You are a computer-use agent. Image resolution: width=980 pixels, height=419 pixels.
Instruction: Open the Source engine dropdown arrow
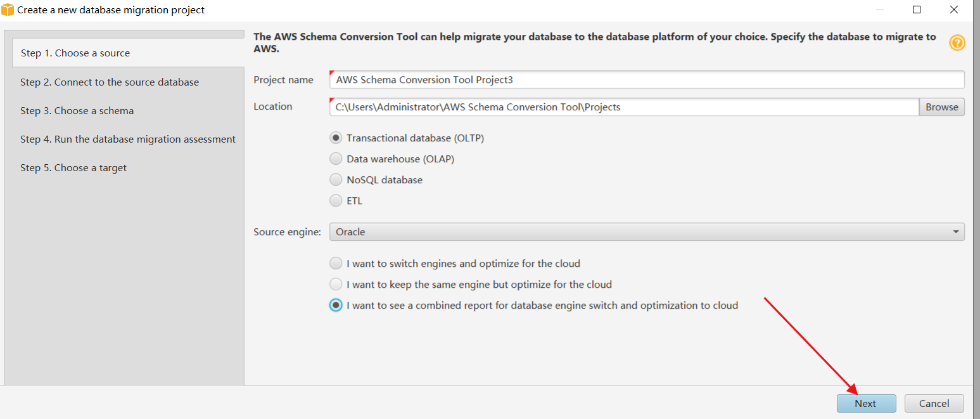955,232
